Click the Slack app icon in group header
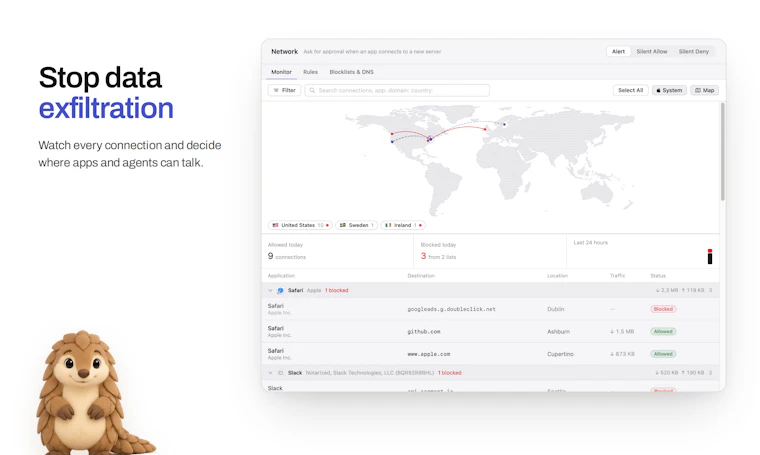Viewport: 760px width, 455px height. click(x=280, y=373)
